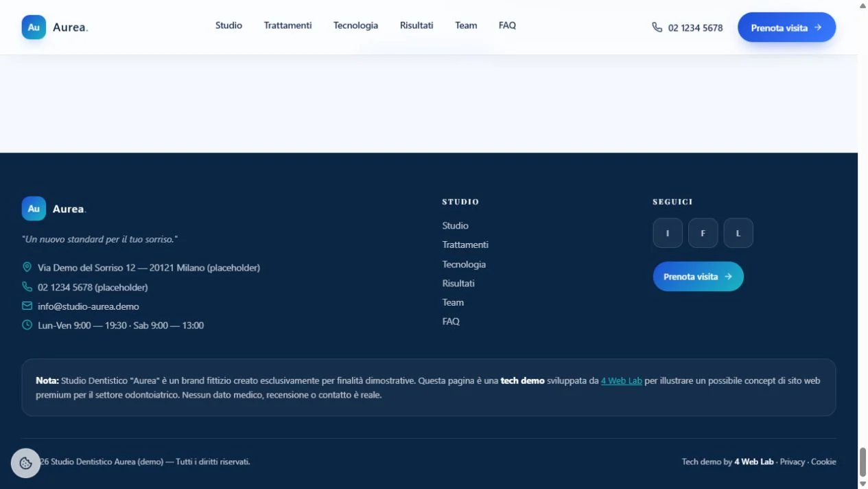Click the footer Prenota visita button
Screen dimensions: 868x489
pos(698,276)
